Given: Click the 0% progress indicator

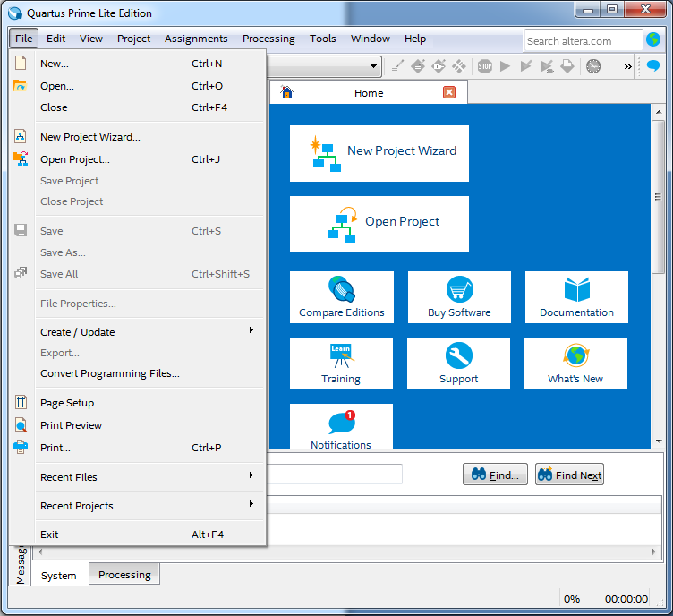Looking at the screenshot, I should coord(572,599).
